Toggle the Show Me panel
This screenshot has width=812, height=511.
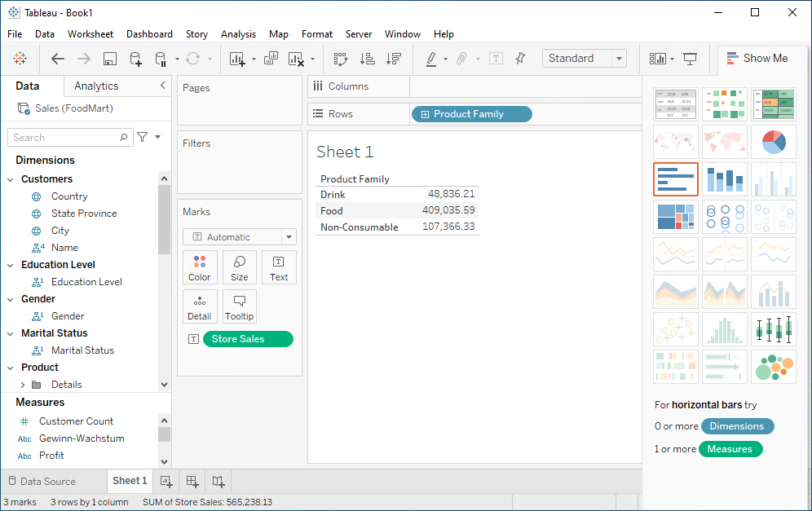tap(757, 58)
